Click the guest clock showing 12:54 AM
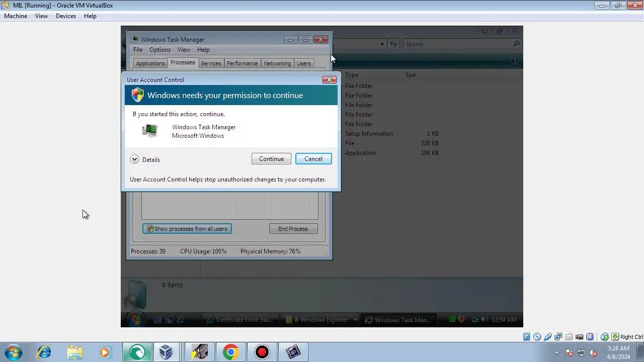The image size is (644, 362). click(503, 320)
